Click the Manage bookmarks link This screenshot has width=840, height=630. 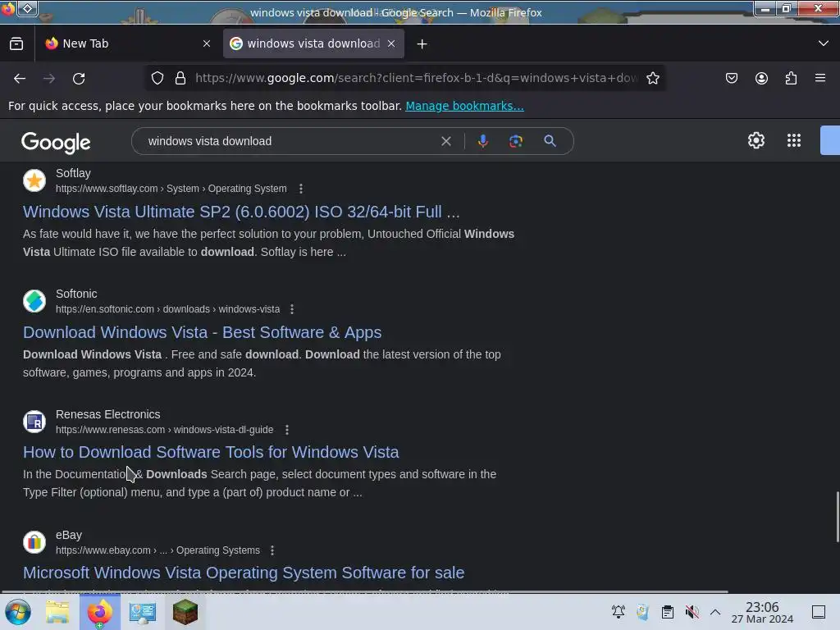pos(464,106)
